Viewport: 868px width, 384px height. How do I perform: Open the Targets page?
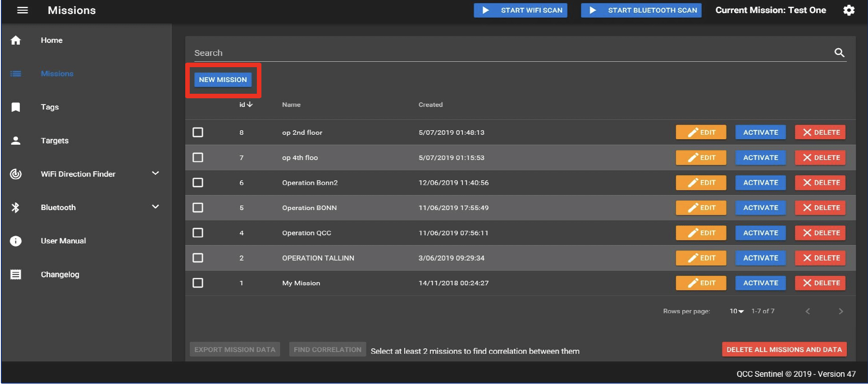coord(55,141)
